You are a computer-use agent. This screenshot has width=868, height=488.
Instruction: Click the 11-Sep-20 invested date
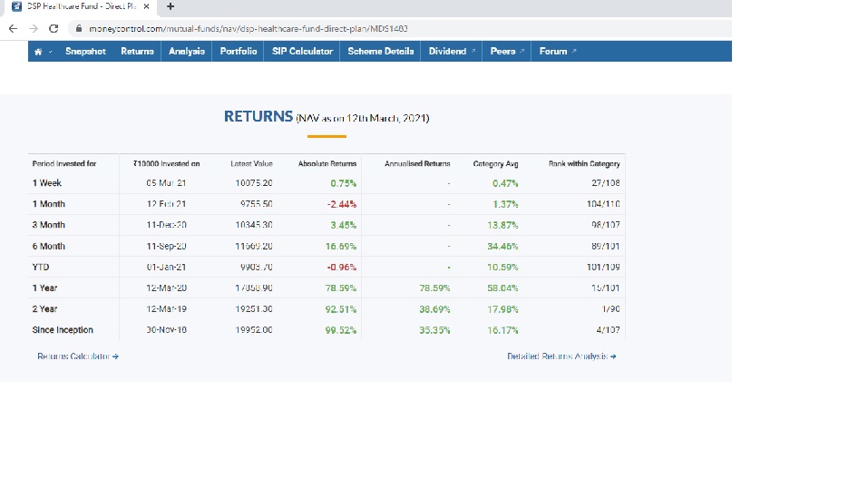click(166, 247)
